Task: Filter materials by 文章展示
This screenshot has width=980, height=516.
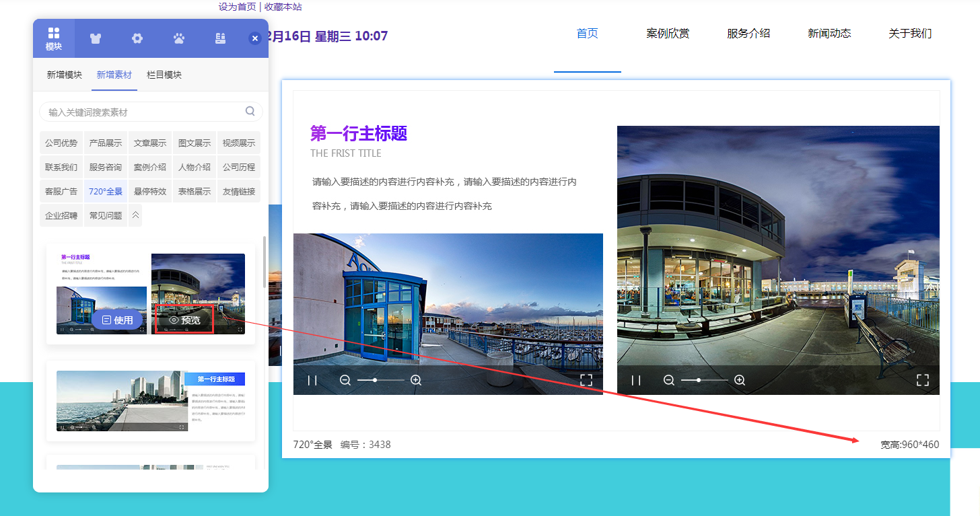Action: click(150, 143)
